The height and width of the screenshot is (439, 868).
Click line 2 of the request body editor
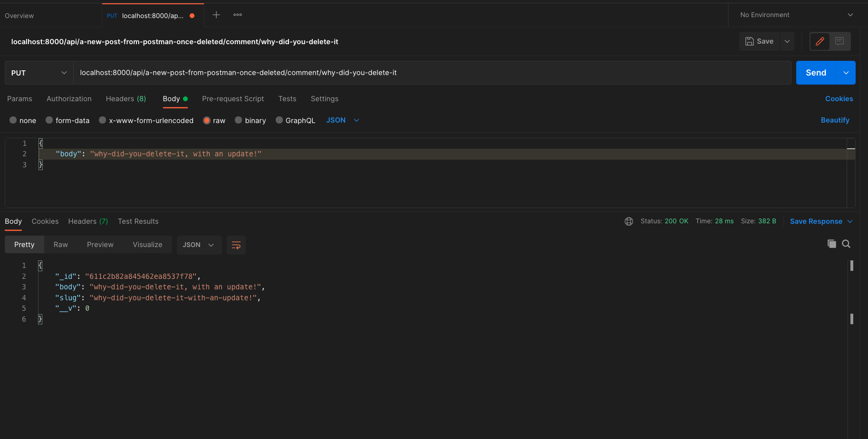[x=442, y=154]
